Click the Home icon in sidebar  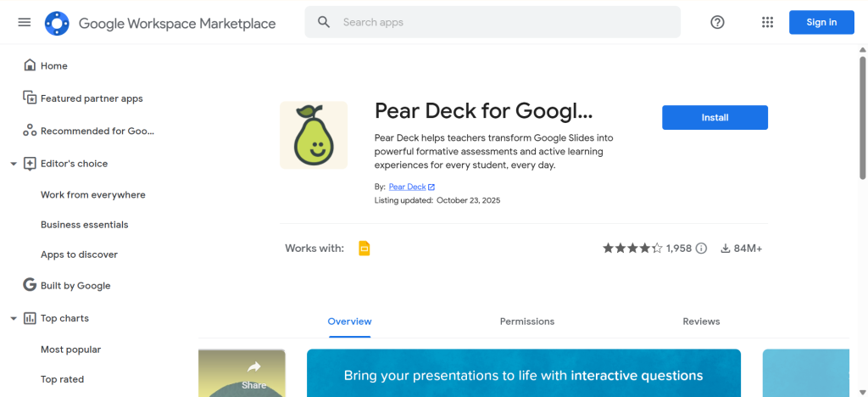tap(30, 66)
